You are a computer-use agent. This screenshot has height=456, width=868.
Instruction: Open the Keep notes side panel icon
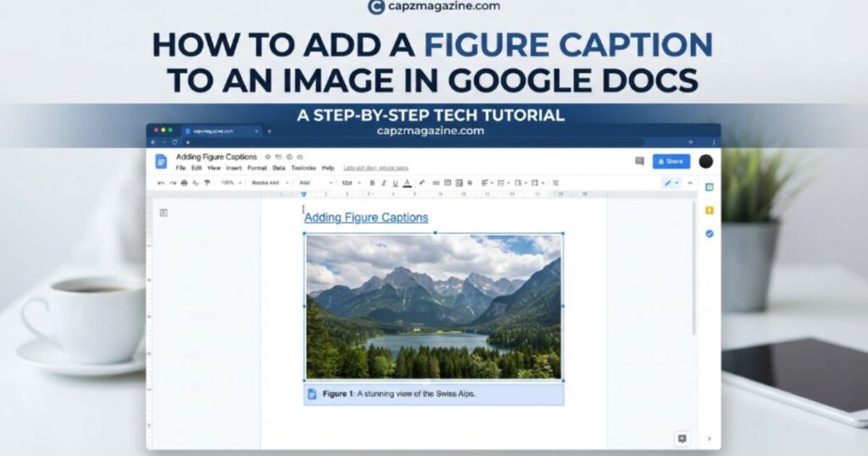click(709, 210)
